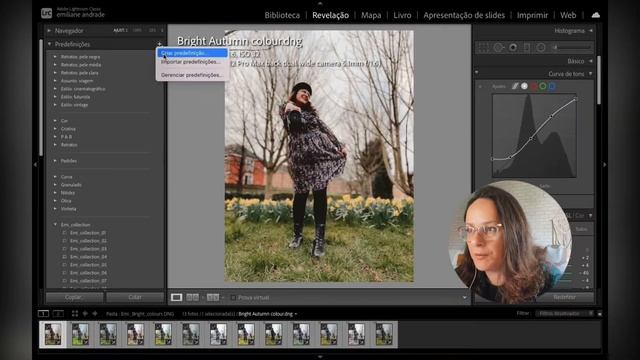
Task: Select the red channel curve circle
Action: pos(533,86)
